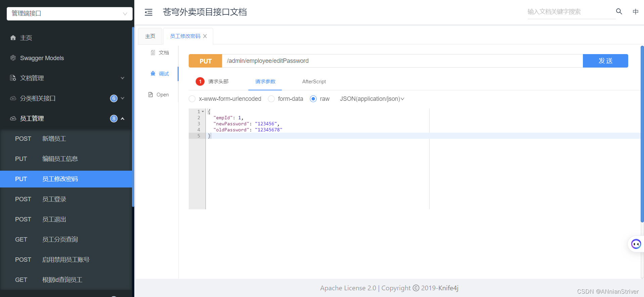Open GET 根据id查询员工 endpoint
This screenshot has width=644, height=297.
click(x=66, y=280)
